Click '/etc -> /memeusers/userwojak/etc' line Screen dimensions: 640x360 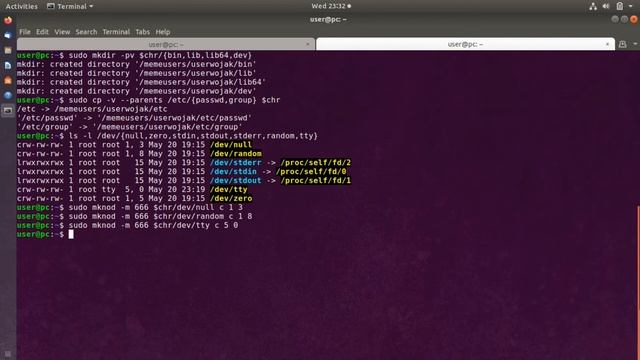click(92, 109)
